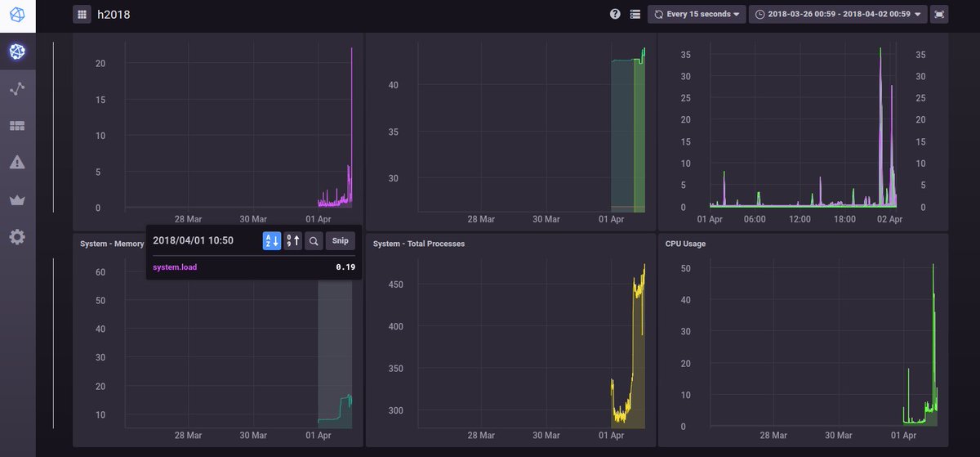Click the help question mark icon

pyautogui.click(x=615, y=14)
